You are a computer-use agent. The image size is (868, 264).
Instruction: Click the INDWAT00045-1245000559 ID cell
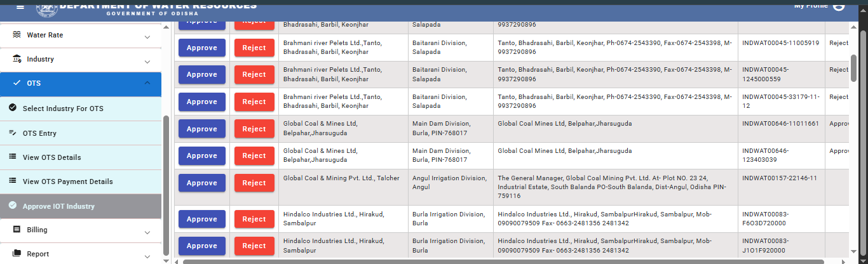(x=781, y=75)
